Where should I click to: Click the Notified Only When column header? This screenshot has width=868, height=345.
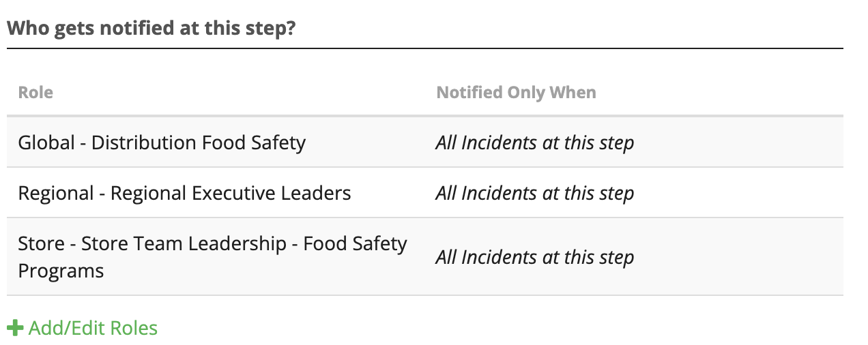coord(516,93)
